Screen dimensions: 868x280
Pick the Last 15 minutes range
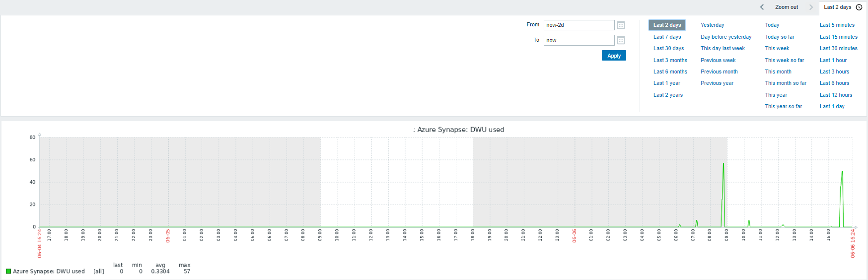pos(838,37)
